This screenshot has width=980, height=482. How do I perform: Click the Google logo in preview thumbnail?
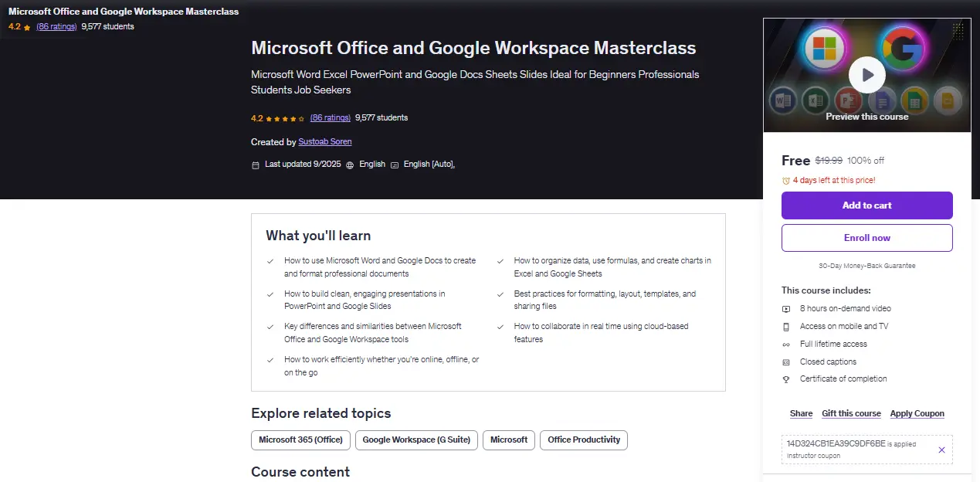click(903, 48)
